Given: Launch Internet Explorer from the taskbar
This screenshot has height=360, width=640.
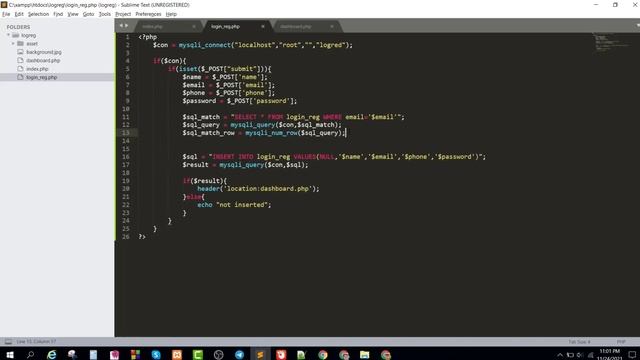Looking at the screenshot, I should (x=51, y=355).
